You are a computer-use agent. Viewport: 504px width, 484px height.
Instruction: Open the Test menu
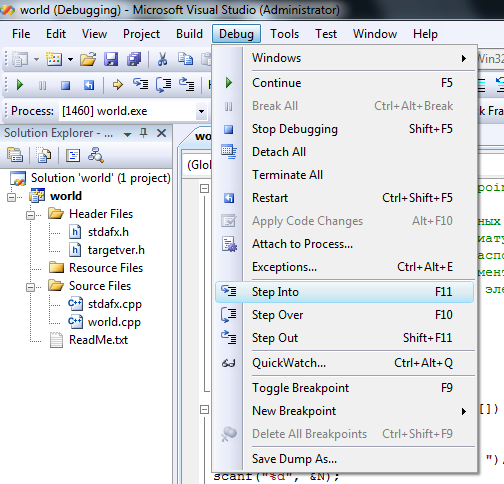pos(326,34)
